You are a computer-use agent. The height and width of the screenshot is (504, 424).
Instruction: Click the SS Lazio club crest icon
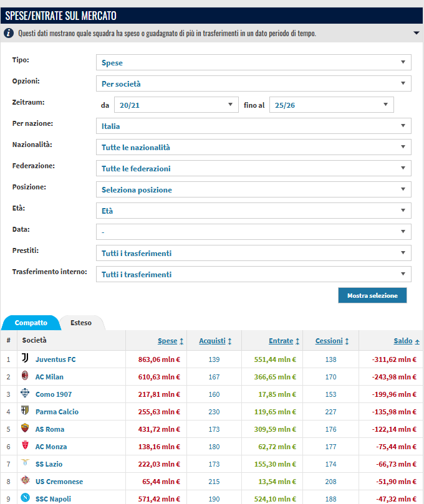[x=25, y=464]
